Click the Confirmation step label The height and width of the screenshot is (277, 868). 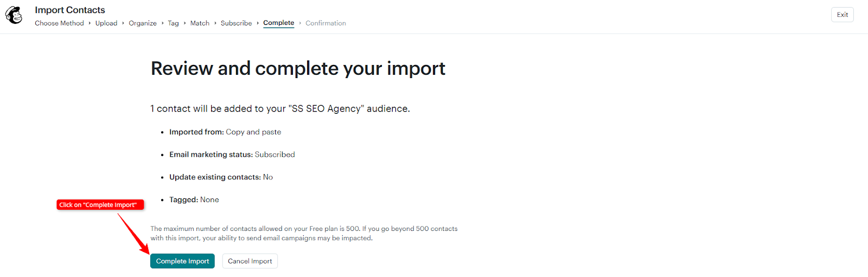click(325, 23)
